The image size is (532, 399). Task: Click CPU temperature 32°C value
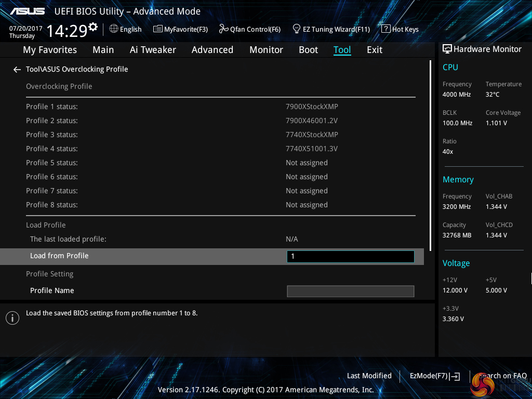tap(493, 95)
